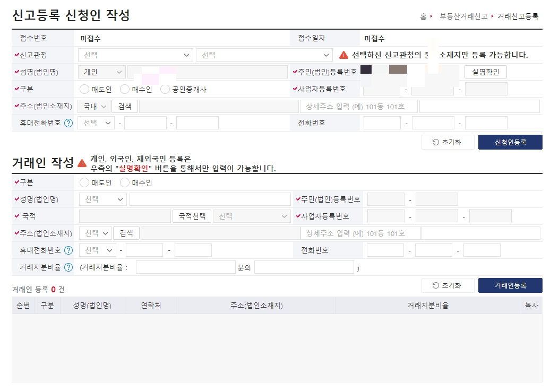559x392 pixels.
Task: Open help icon for trader 휴대전화번호
Action: pos(68,250)
